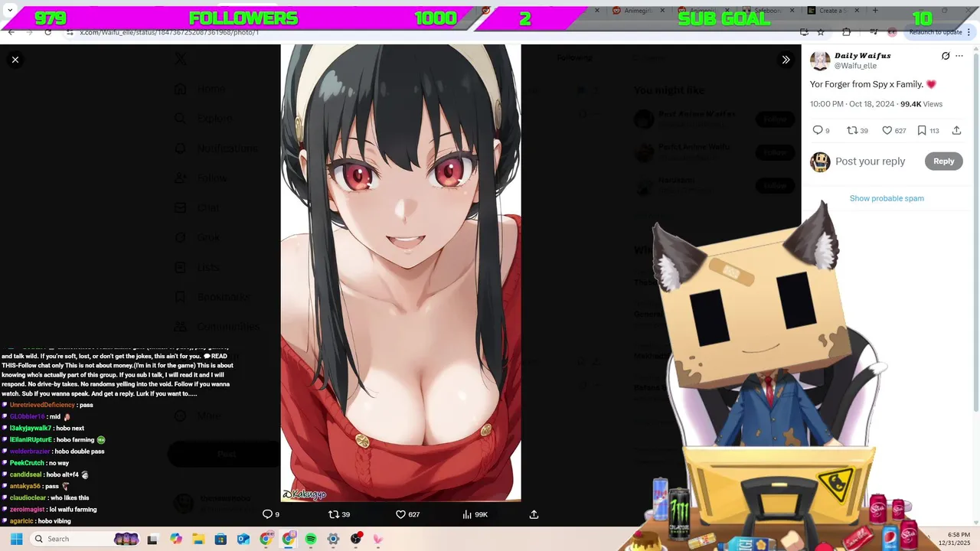This screenshot has width=980, height=551.
Task: Click the @Waifu_elle handle
Action: 856,66
